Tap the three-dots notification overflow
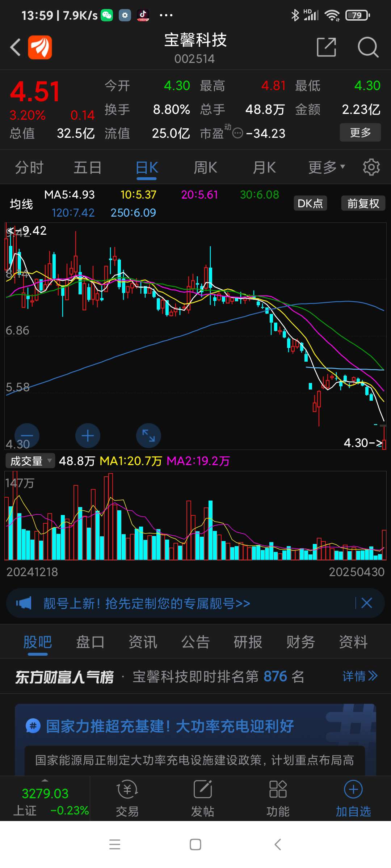391x868 pixels. coord(166,15)
